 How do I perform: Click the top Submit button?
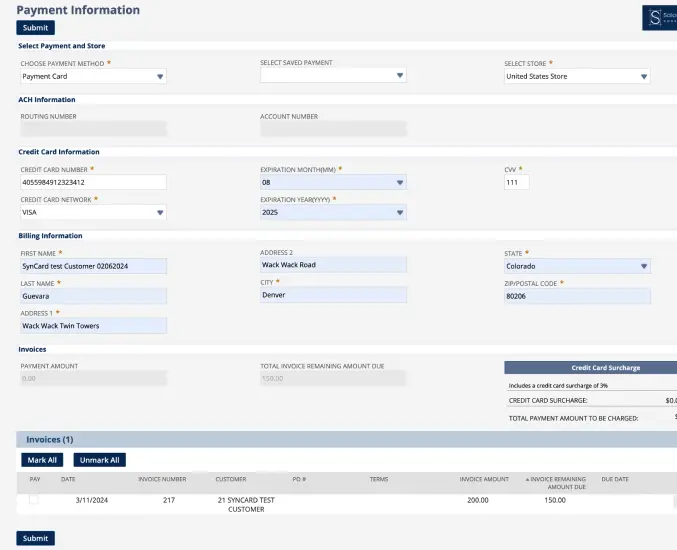35,28
